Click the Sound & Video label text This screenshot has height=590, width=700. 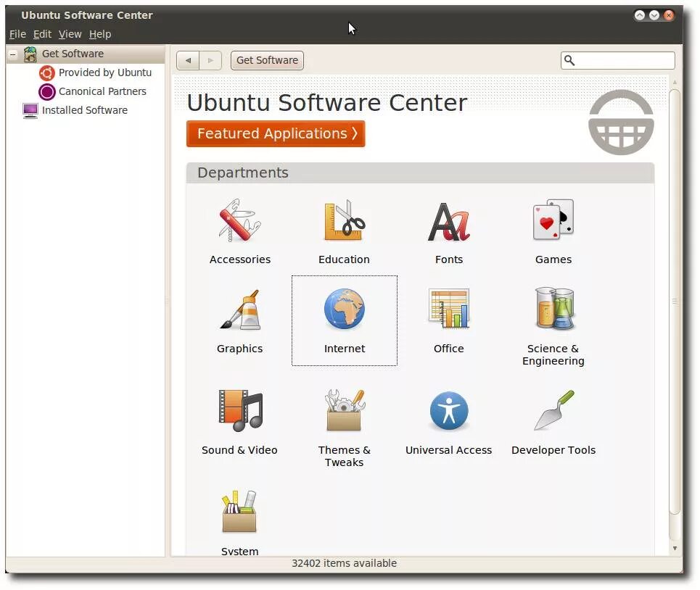(239, 450)
